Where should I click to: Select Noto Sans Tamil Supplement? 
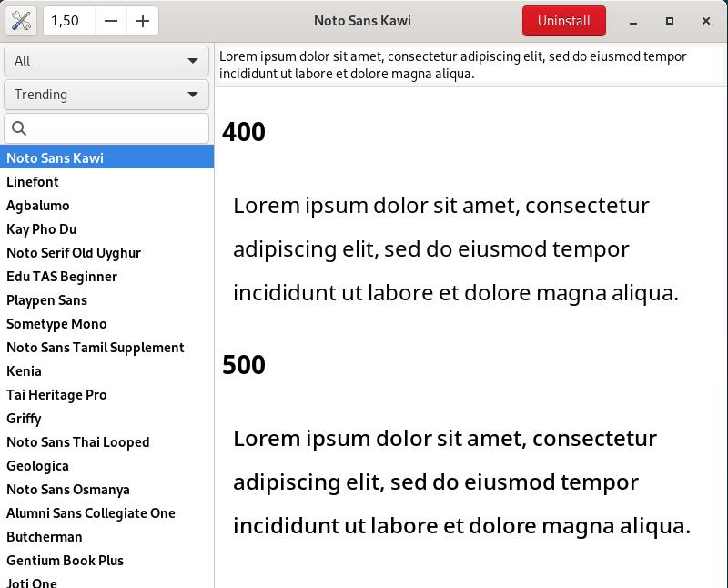[106, 348]
